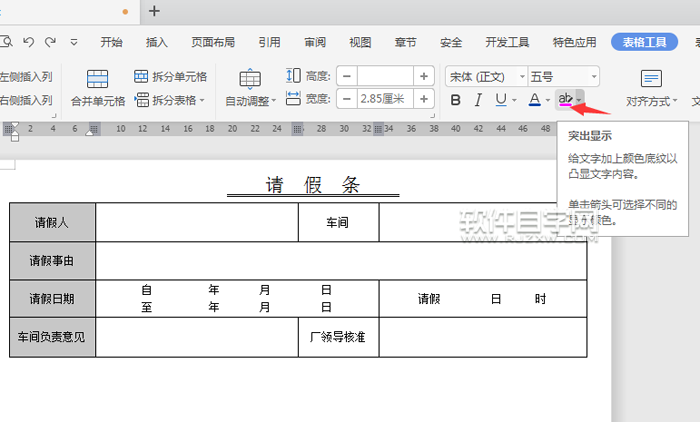Expand highlight color choices
The width and height of the screenshot is (700, 422).
(579, 100)
